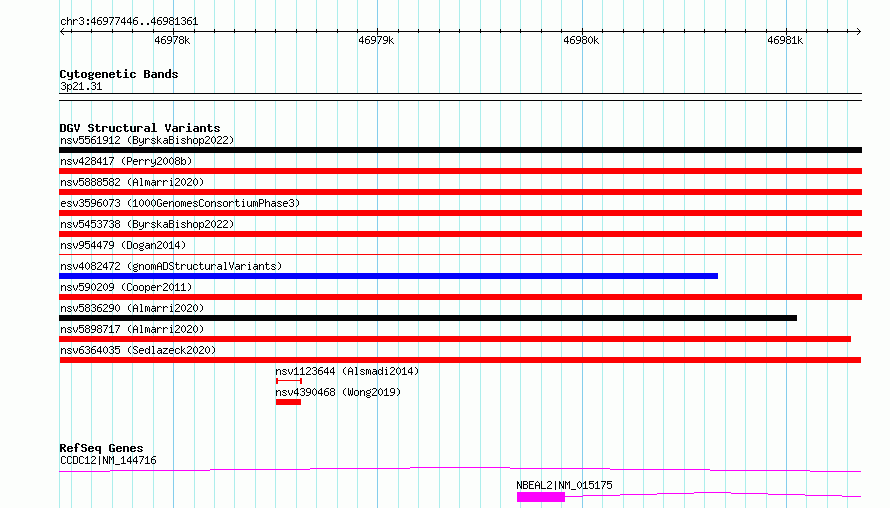
Task: Click label nsv4390468 (Wong2019)
Action: (x=338, y=392)
